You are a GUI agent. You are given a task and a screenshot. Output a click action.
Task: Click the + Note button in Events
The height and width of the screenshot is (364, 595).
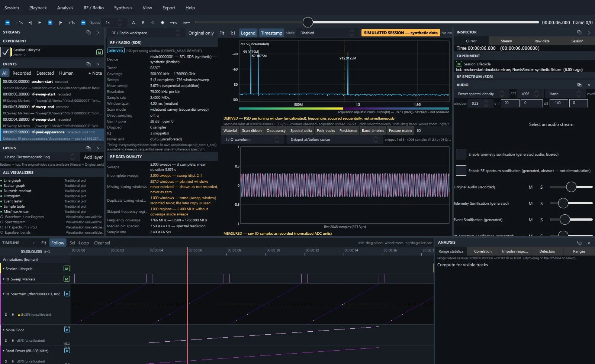95,73
